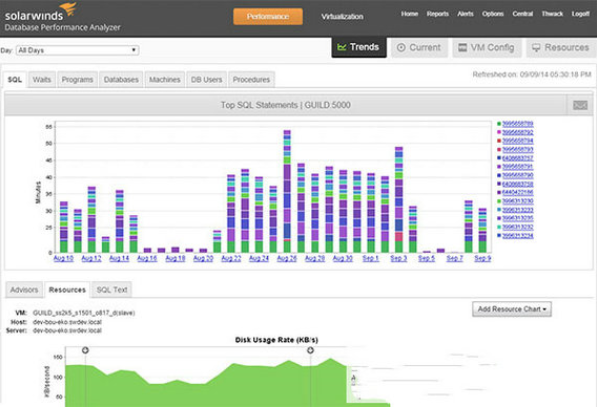
Task: Drill into the Sep 1 date link
Action: [370, 258]
